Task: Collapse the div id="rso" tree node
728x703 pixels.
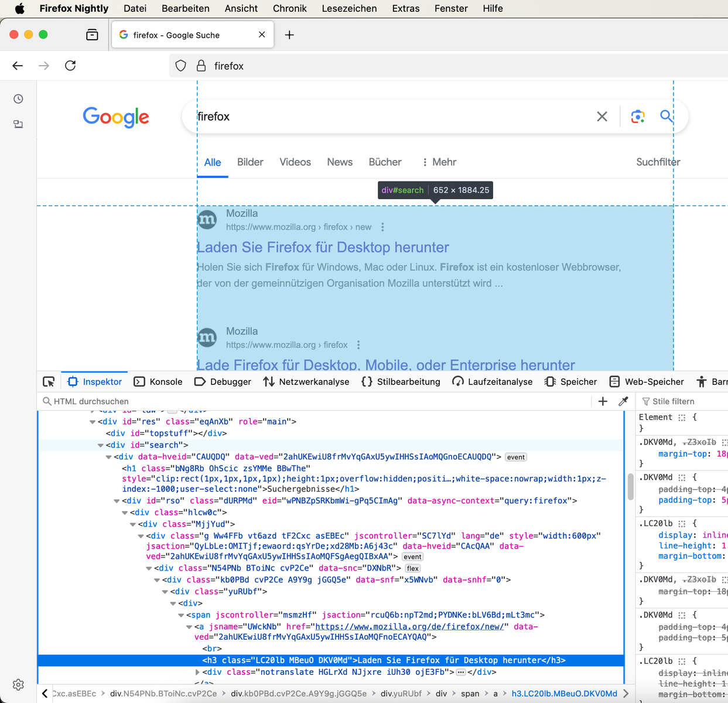Action: click(117, 501)
